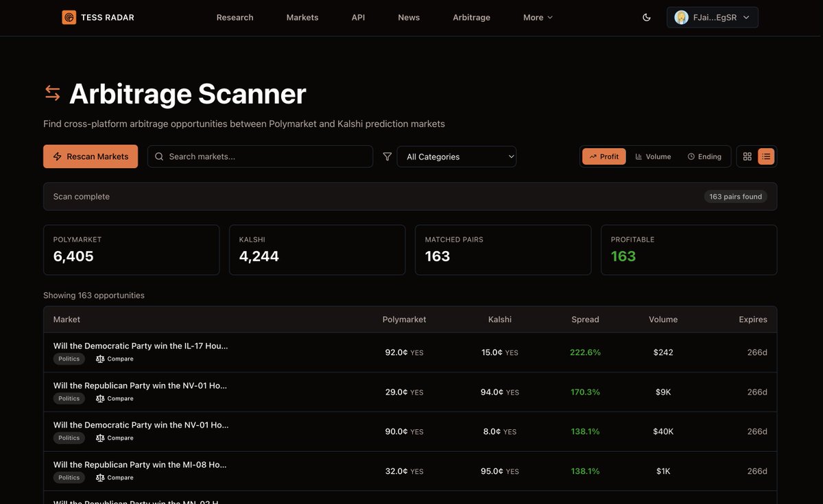This screenshot has height=504, width=823.
Task: Sort opportunities by Profit
Action: pyautogui.click(x=604, y=156)
